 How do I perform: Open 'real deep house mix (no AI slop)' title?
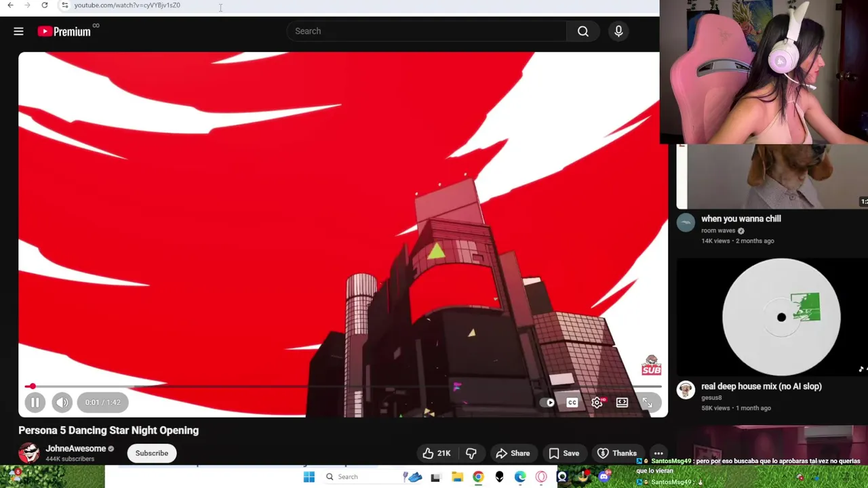point(762,386)
